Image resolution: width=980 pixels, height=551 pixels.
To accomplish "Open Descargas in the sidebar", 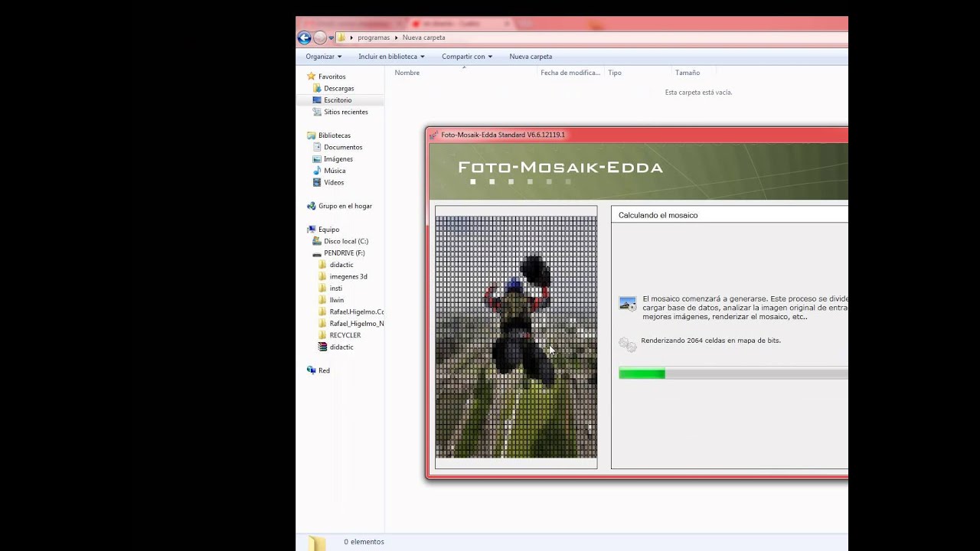I will point(339,88).
